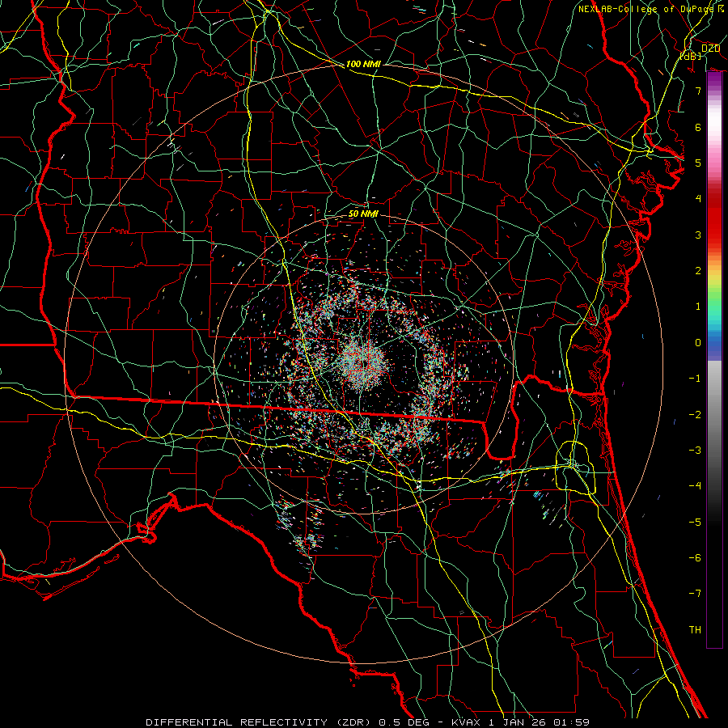
Task: Click the legend value "-3"
Action: coord(695,451)
